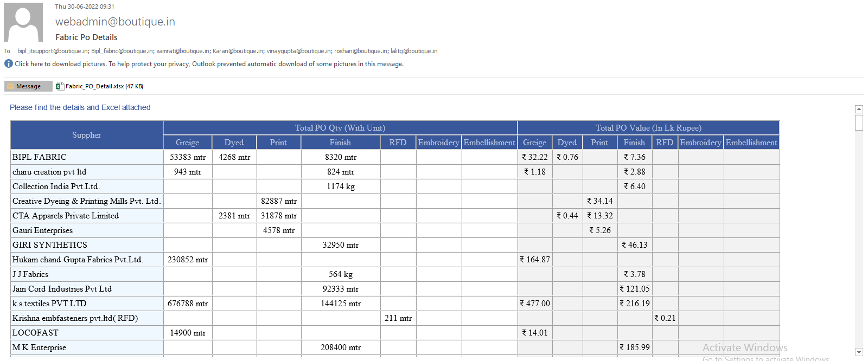Click the blue info icon
868x361 pixels.
pyautogui.click(x=8, y=63)
